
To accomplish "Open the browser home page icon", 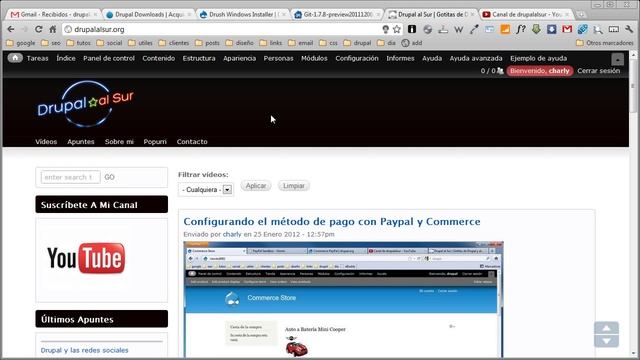I will [53, 29].
